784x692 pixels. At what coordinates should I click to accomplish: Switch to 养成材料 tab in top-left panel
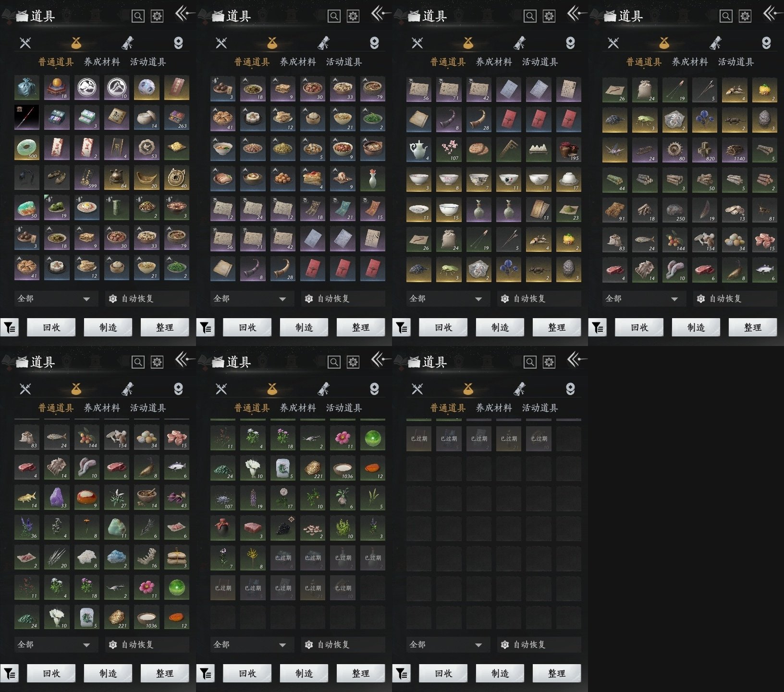click(102, 62)
